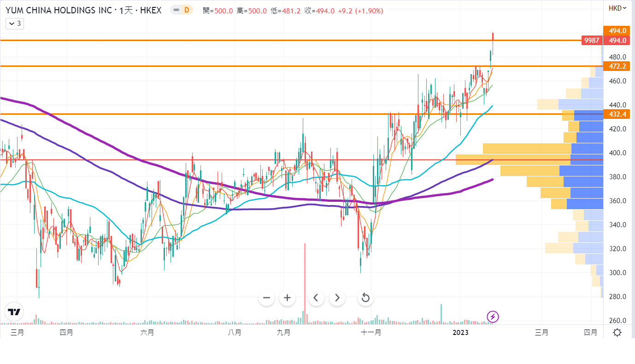Click the 八月 label on time axis
Viewport: 635px width, 364px height.
coord(235,332)
